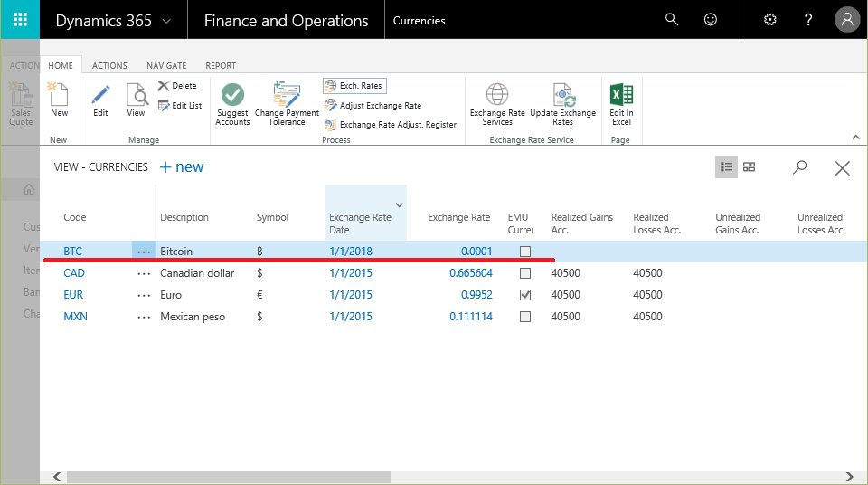The height and width of the screenshot is (485, 868).
Task: Switch to the REPORT ribbon tab
Action: click(x=221, y=65)
